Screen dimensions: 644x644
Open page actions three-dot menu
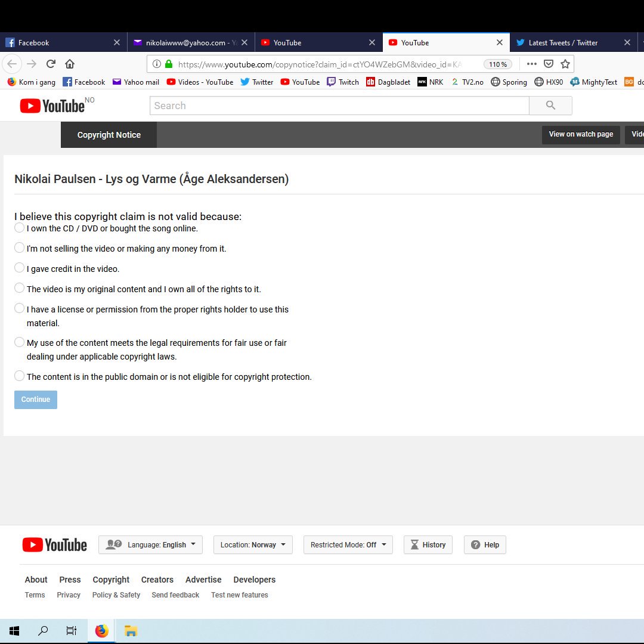pyautogui.click(x=531, y=64)
